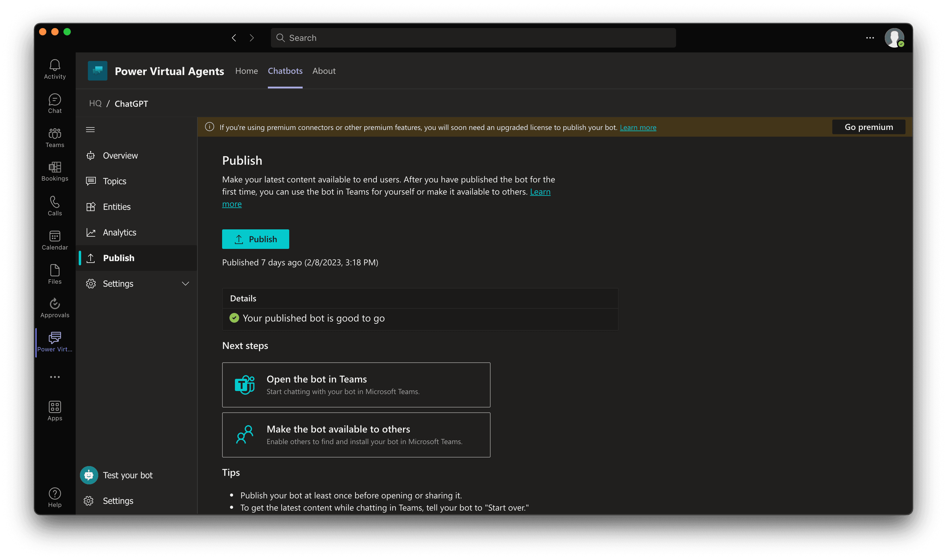Switch to the Chatbots tab
Image resolution: width=947 pixels, height=560 pixels.
(285, 71)
